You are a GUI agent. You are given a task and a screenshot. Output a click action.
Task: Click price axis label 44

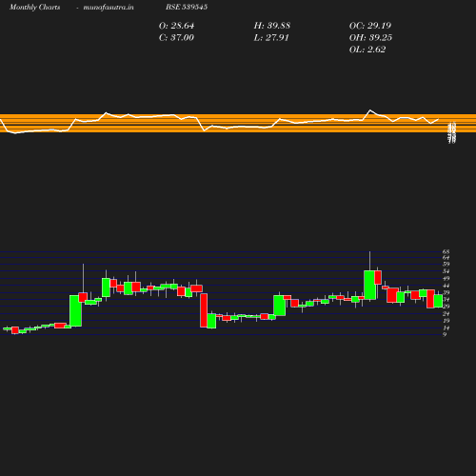pyautogui.click(x=446, y=286)
